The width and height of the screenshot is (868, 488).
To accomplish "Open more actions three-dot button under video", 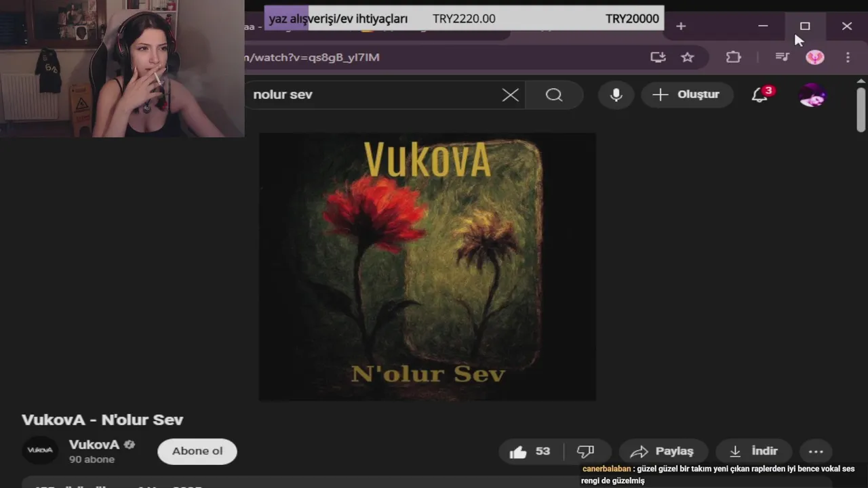I will pos(816,451).
